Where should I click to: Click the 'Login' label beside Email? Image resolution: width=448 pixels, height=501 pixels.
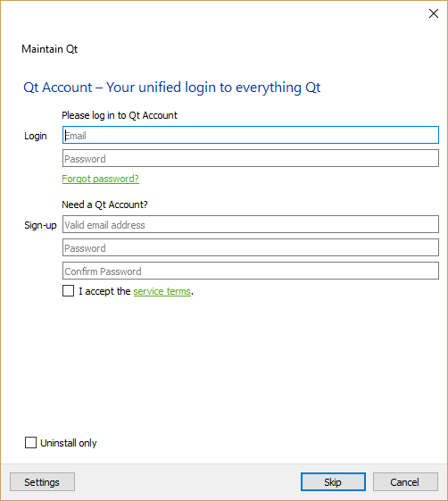(x=36, y=136)
